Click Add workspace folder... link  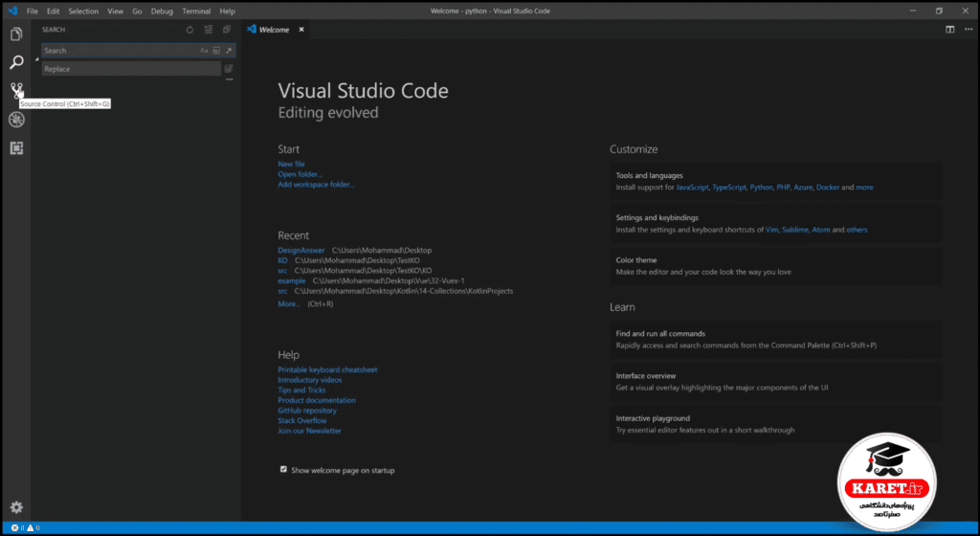pyautogui.click(x=316, y=185)
